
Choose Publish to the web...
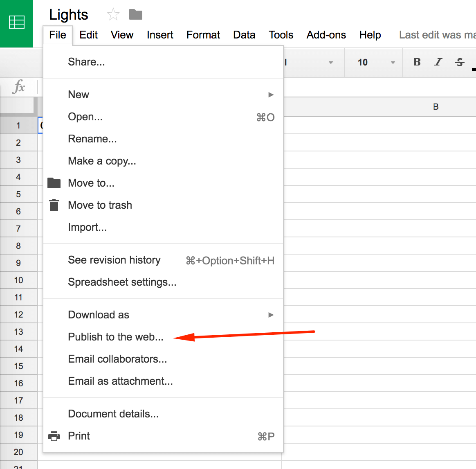[x=163, y=337]
